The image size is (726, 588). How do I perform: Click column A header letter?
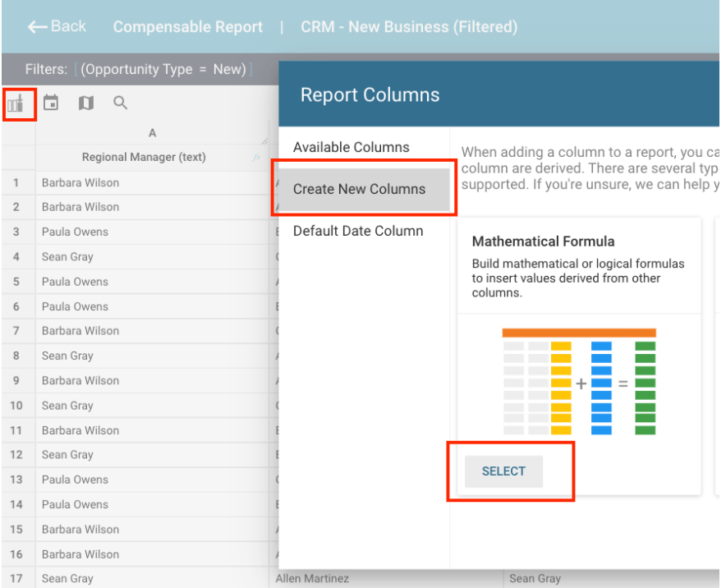pos(152,133)
